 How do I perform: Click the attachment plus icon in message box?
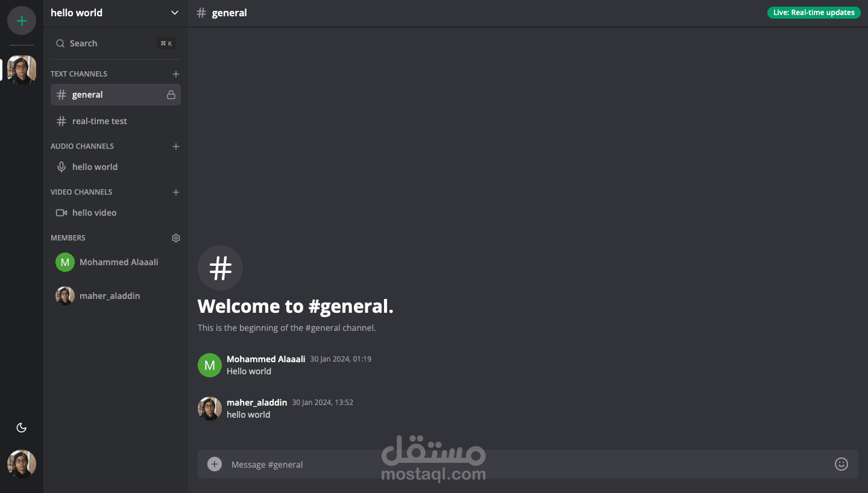(215, 464)
